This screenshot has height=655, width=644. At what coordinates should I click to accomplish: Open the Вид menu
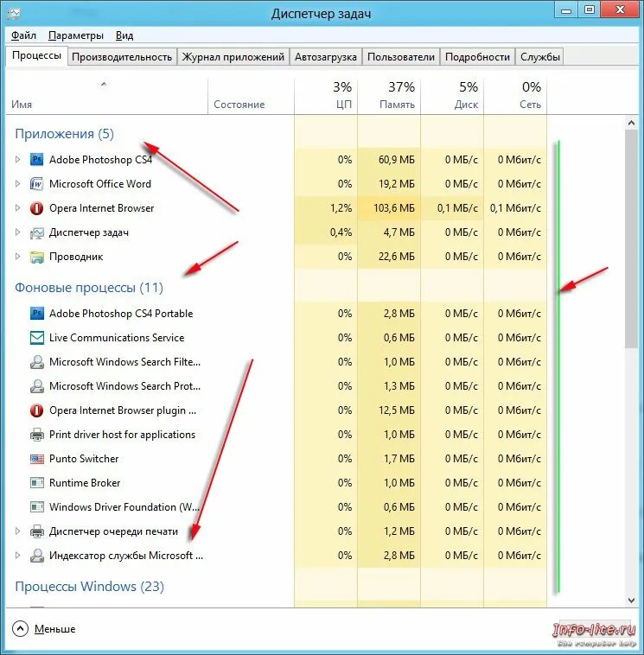(x=124, y=35)
